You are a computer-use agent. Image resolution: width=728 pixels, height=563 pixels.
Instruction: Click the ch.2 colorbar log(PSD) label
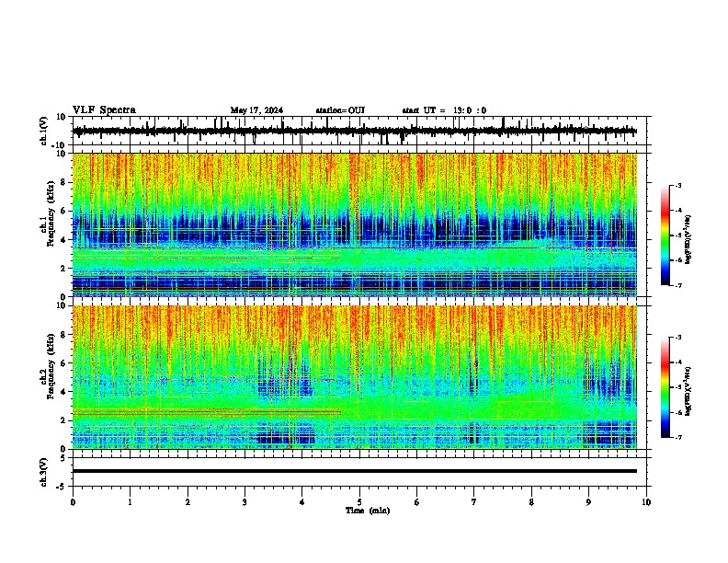click(688, 390)
